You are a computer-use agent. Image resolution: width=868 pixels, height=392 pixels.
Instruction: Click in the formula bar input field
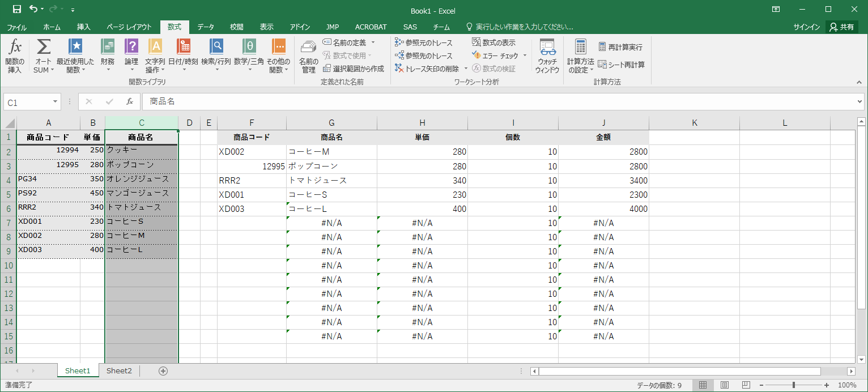pyautogui.click(x=499, y=102)
